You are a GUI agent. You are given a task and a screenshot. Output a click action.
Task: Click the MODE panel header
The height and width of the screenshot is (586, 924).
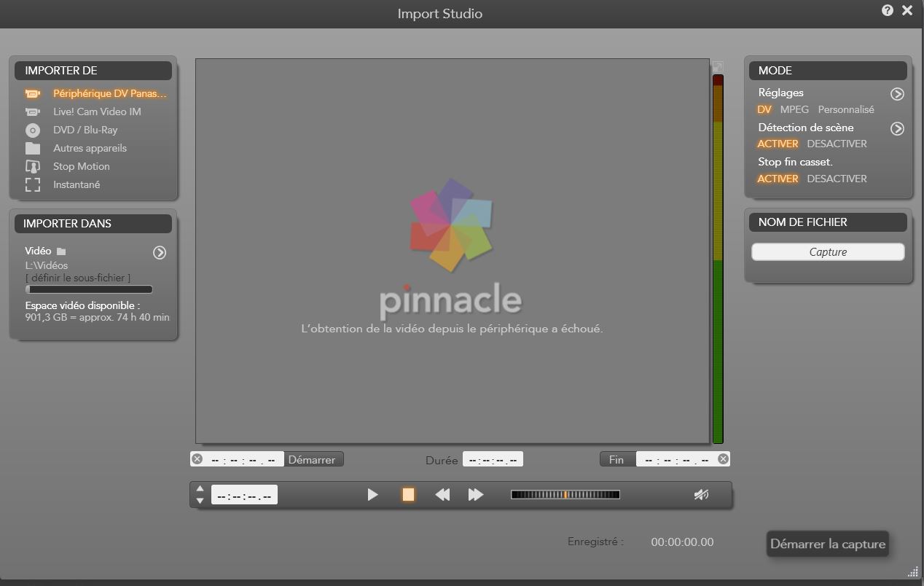[x=828, y=71]
